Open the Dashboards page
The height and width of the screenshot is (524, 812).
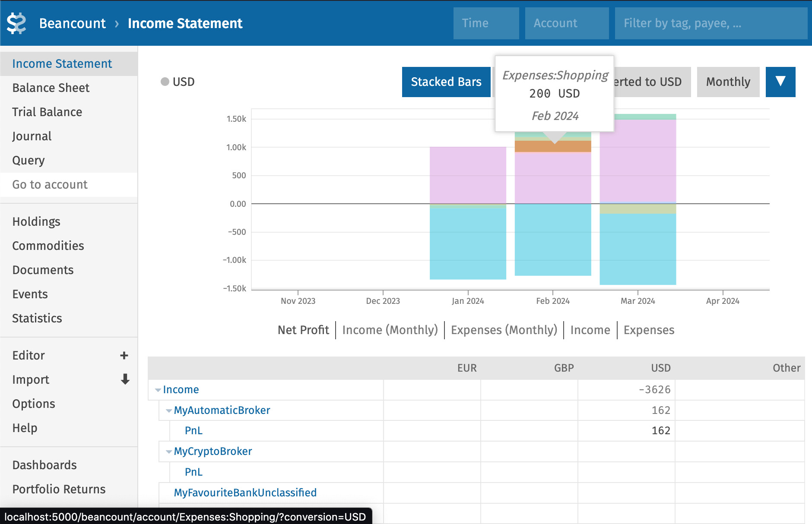click(x=69, y=465)
